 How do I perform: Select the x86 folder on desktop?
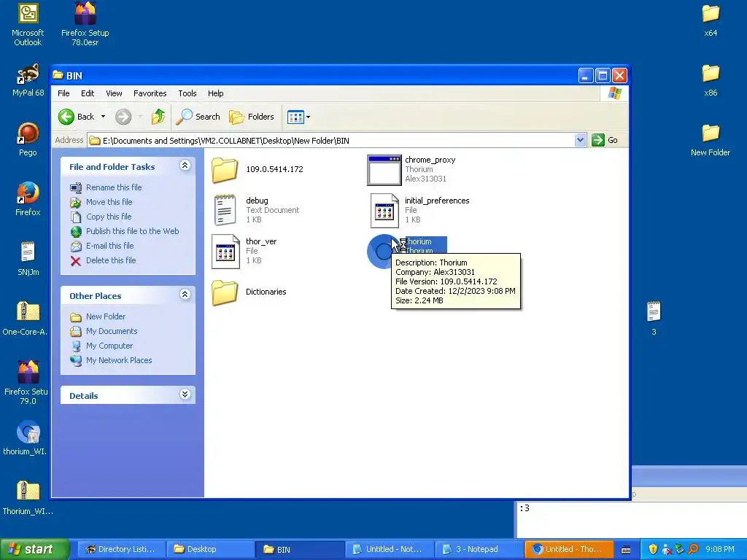point(711,74)
